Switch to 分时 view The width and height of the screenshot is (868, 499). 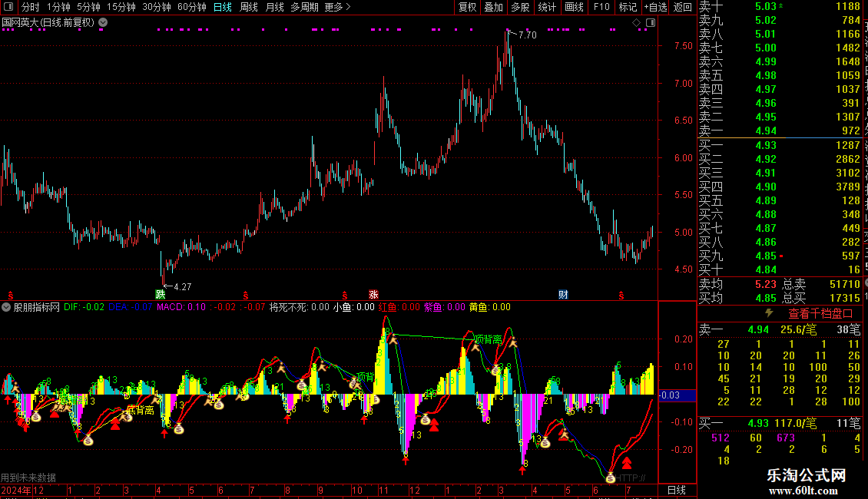pos(31,7)
